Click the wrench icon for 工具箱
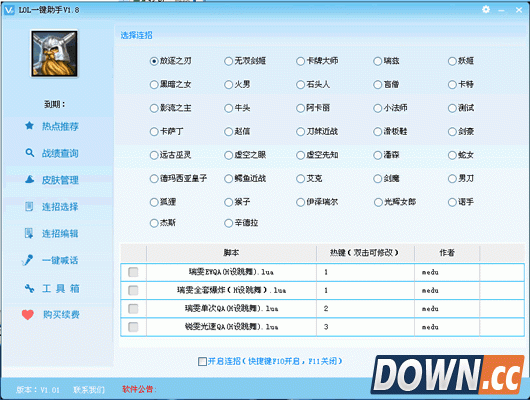530x400 pixels. tap(29, 288)
